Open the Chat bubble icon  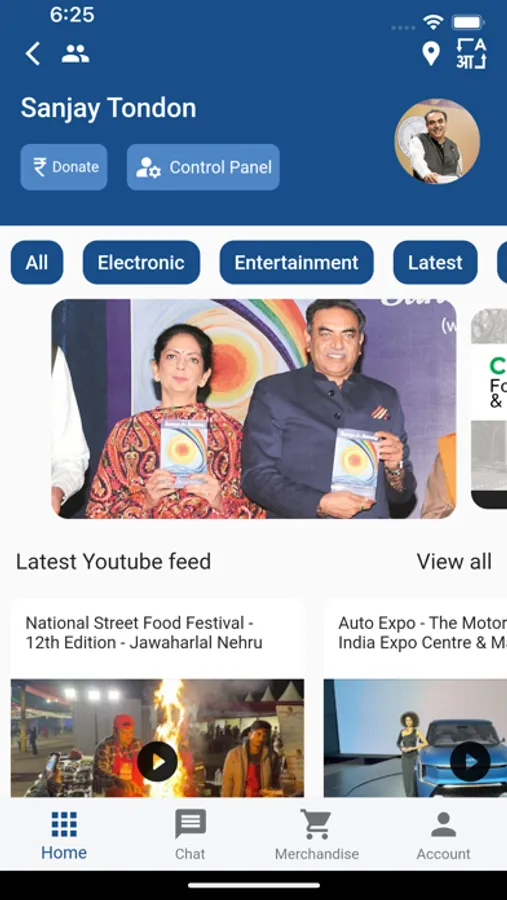(190, 824)
